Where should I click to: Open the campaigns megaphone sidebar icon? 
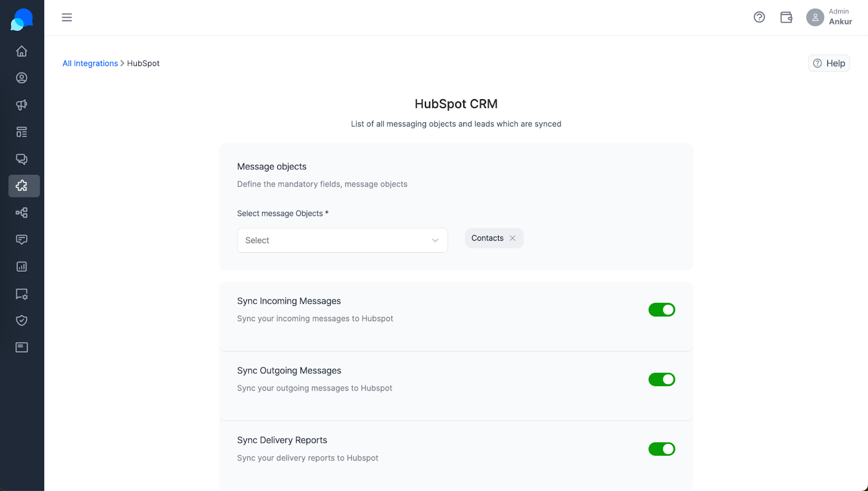[22, 105]
